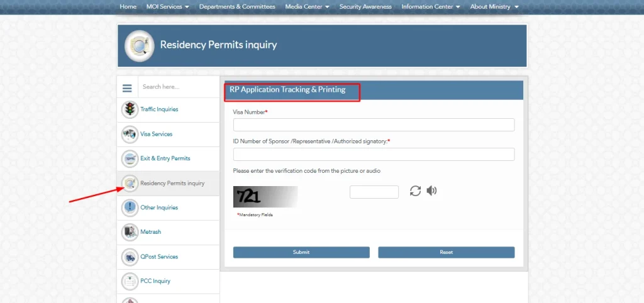
Task: Click the Traffic Inquiries traffic light icon
Action: (130, 109)
